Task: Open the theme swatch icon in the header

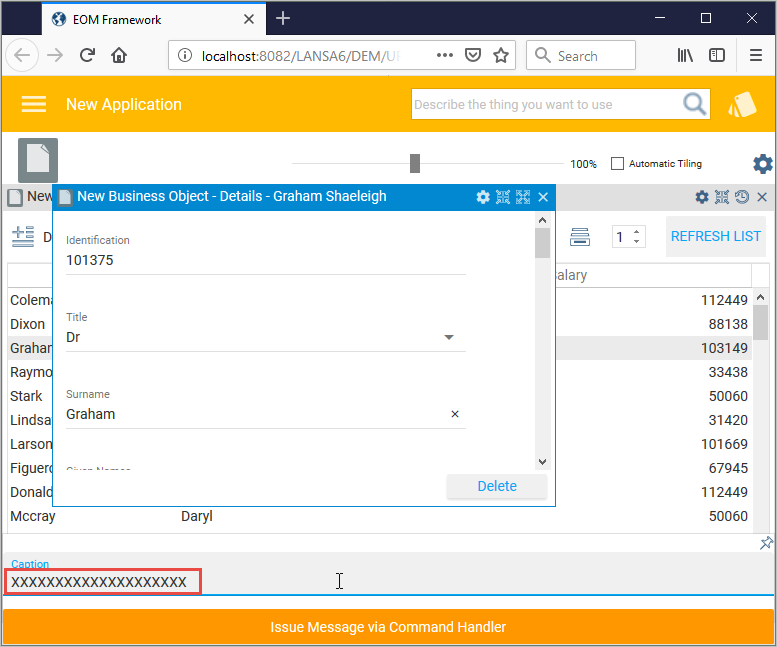Action: (742, 105)
